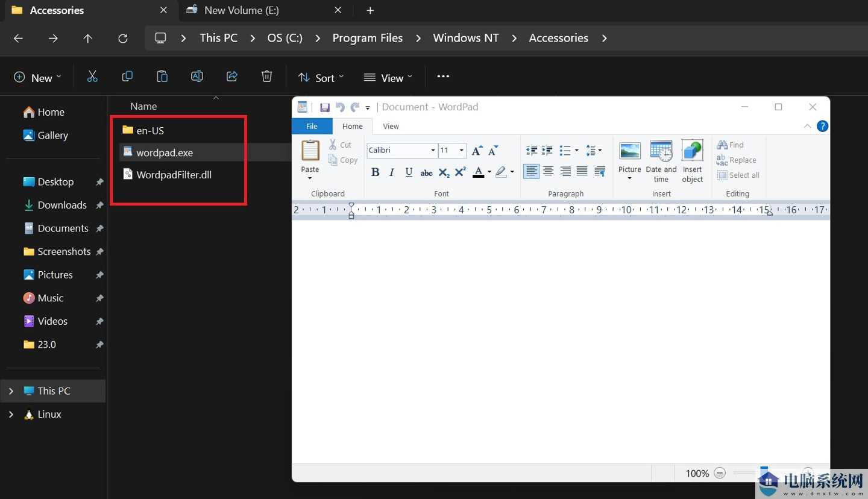Open the New item menu in Explorer

(37, 78)
